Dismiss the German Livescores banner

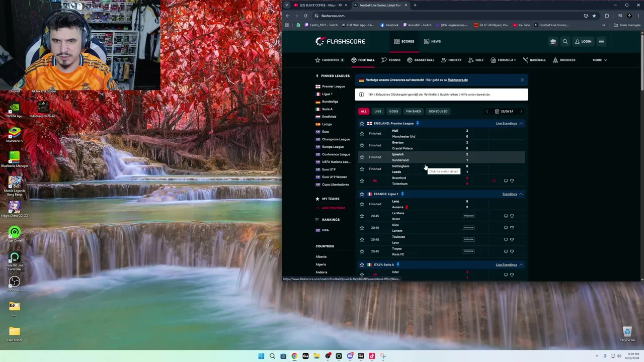(x=522, y=80)
